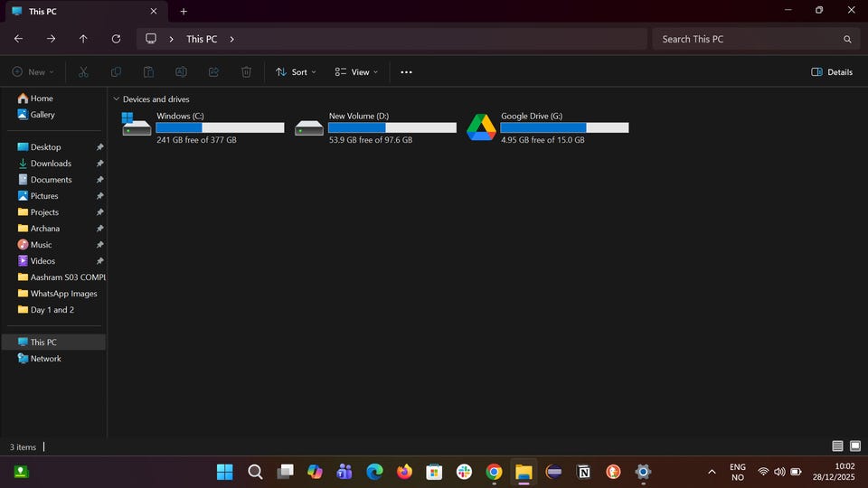The height and width of the screenshot is (488, 868).
Task: Click the Share icon in toolbar
Action: (x=213, y=72)
